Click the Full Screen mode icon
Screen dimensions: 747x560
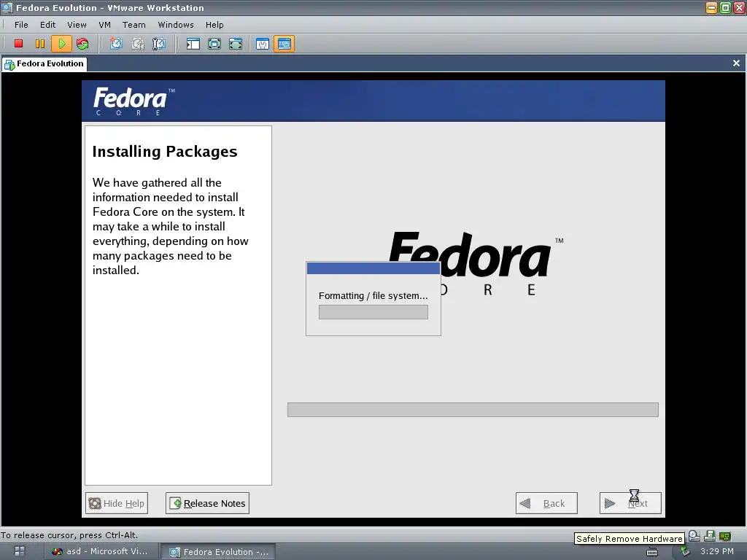coord(214,44)
